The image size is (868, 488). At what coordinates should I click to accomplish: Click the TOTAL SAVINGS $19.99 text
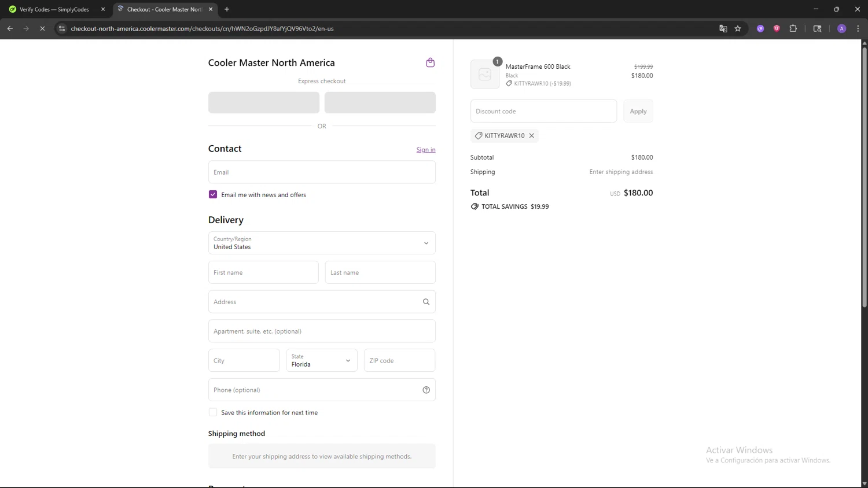coord(515,206)
